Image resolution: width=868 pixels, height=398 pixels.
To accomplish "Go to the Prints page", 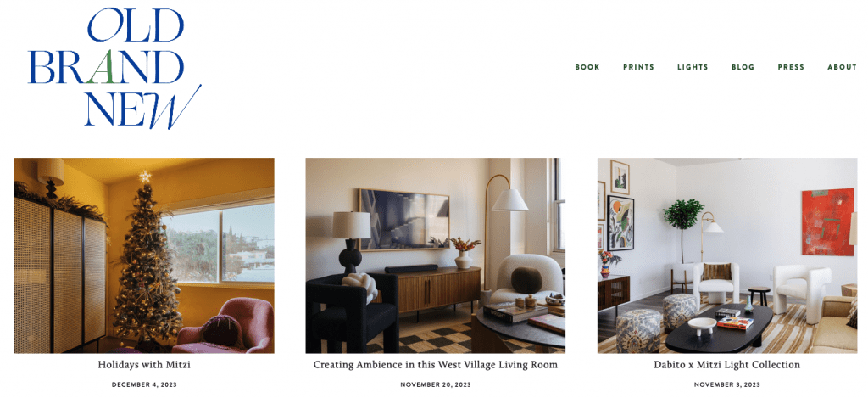I will click(638, 67).
